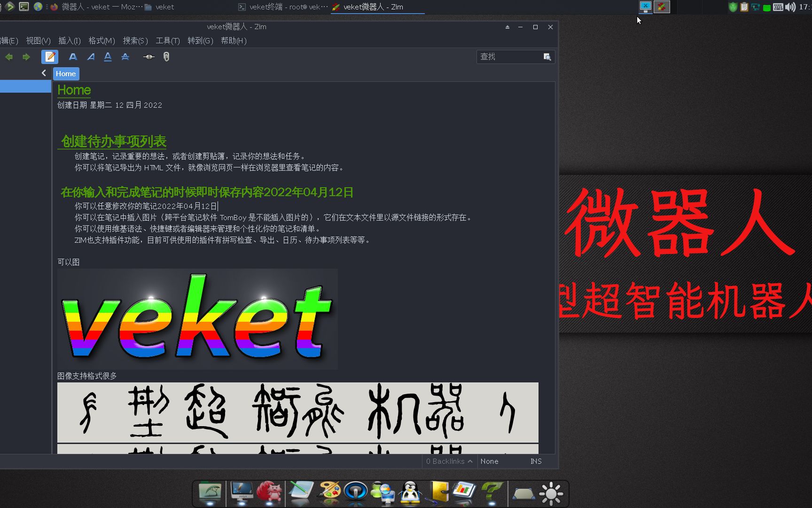The width and height of the screenshot is (812, 508).
Task: Click the globe browser launcher in top panel
Action: 38,7
